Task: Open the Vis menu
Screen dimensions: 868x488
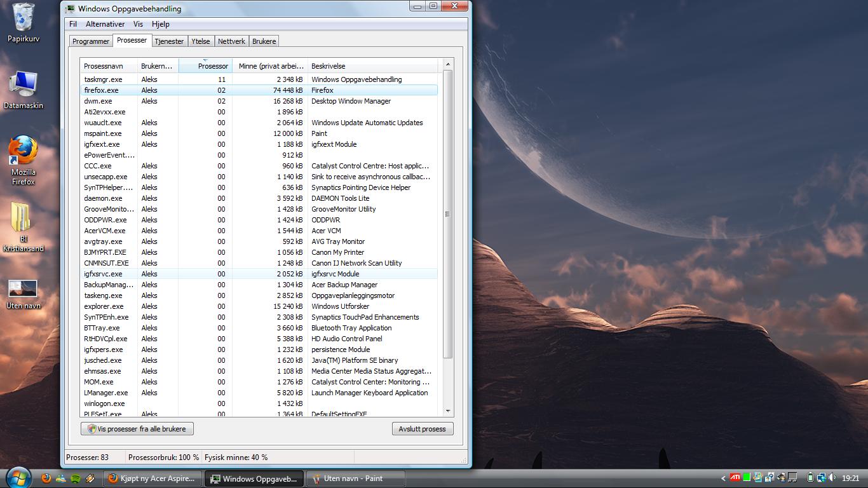Action: pos(138,24)
